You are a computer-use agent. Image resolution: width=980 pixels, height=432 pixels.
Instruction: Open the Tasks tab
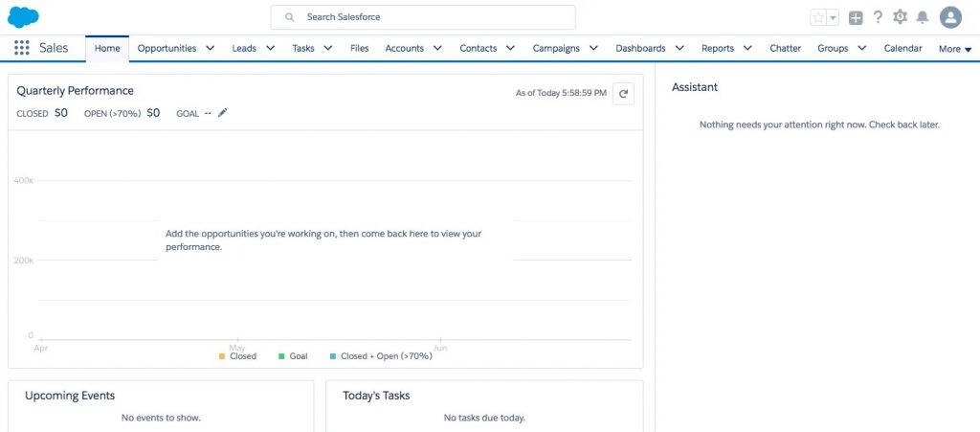click(x=303, y=48)
